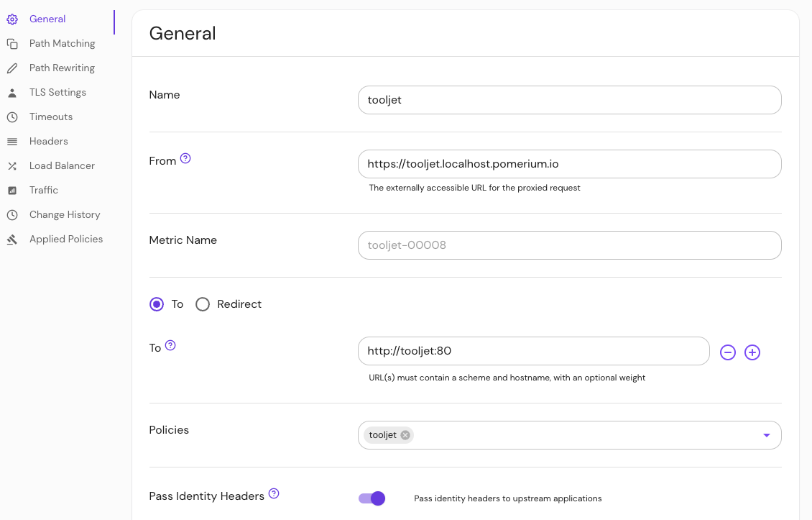The width and height of the screenshot is (812, 520).
Task: Open the Change History page
Action: (65, 215)
